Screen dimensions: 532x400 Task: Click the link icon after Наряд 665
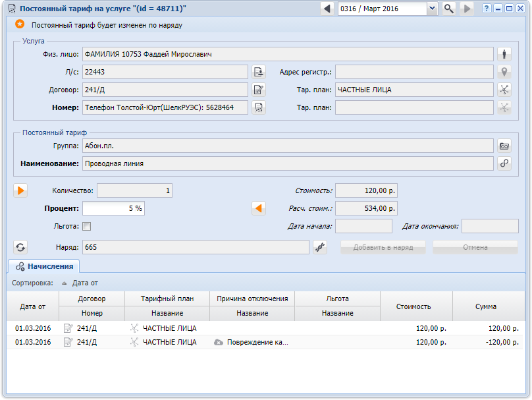tap(320, 247)
